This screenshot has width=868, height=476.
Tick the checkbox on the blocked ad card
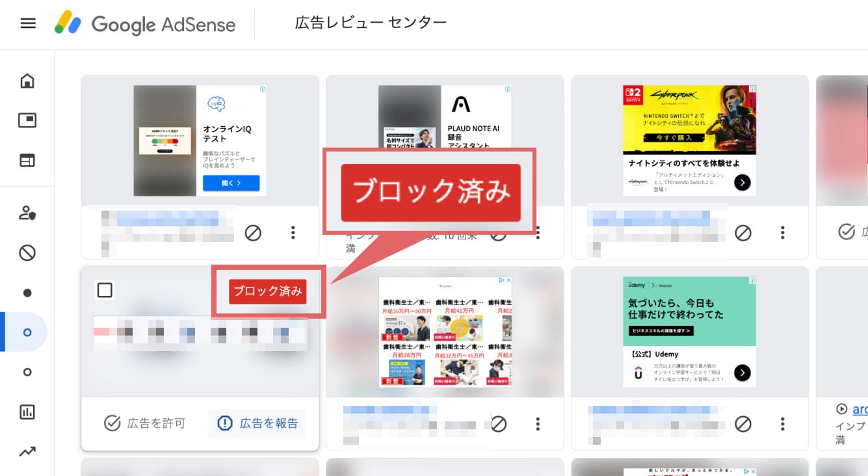(x=105, y=290)
